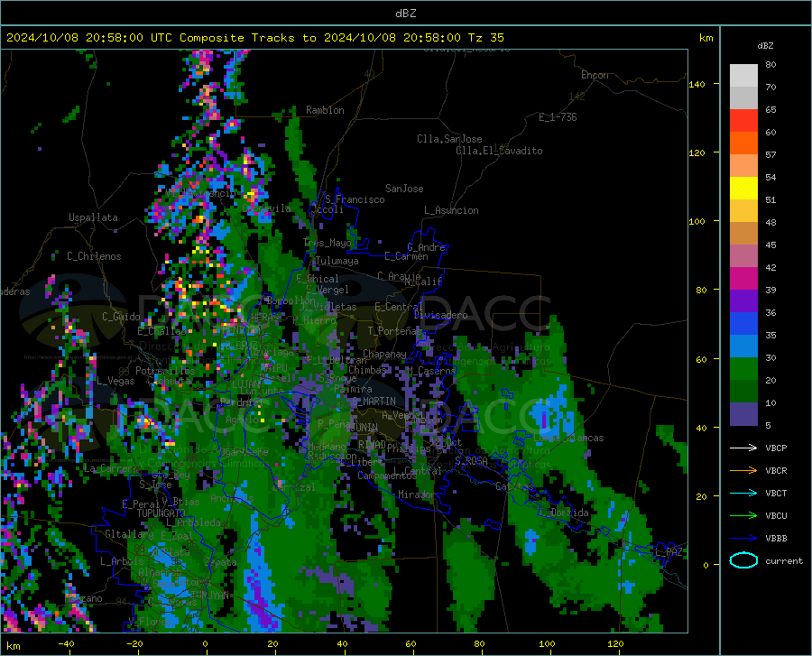812x656 pixels.
Task: Click the white VBCP arrow in legend
Action: coord(743,448)
